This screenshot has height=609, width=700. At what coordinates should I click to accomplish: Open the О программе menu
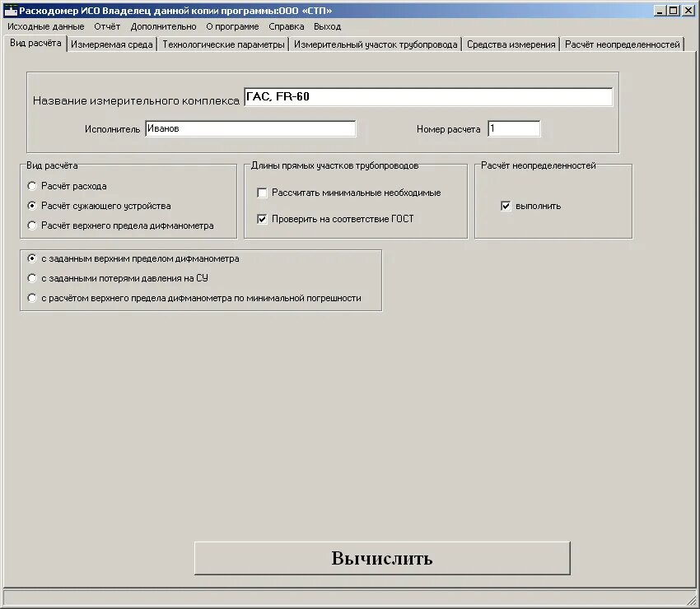(232, 27)
